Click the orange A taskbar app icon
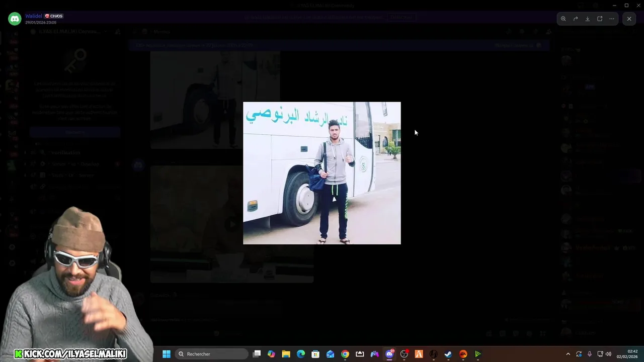Screen dimensions: 644x362 (x=419, y=354)
